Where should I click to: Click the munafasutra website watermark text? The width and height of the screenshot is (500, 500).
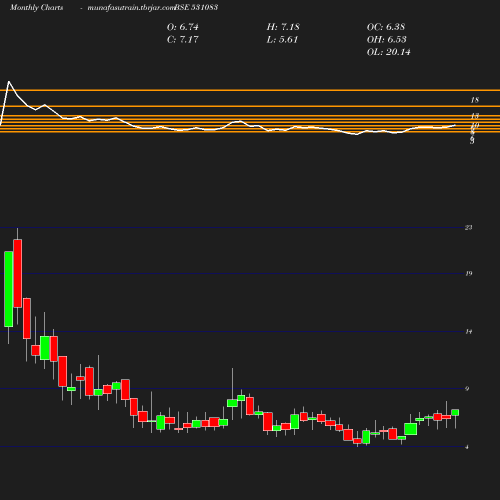pyautogui.click(x=131, y=8)
